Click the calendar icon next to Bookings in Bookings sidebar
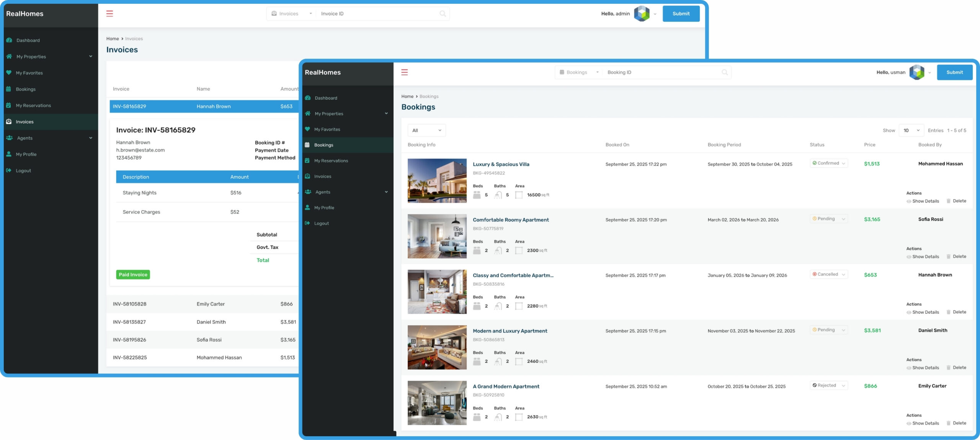The image size is (980, 440). coord(307,145)
